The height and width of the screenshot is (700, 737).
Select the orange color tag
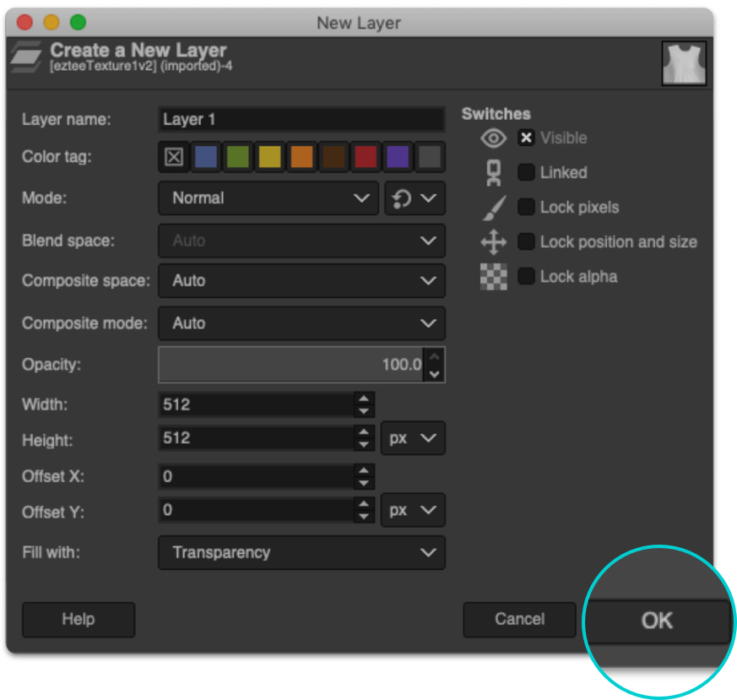301,156
